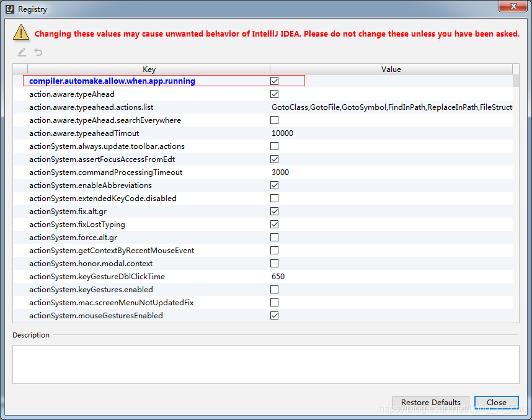Check actionSystem.getContextByRecentMouseEvent box
Image resolution: width=532 pixels, height=420 pixels.
tap(274, 250)
